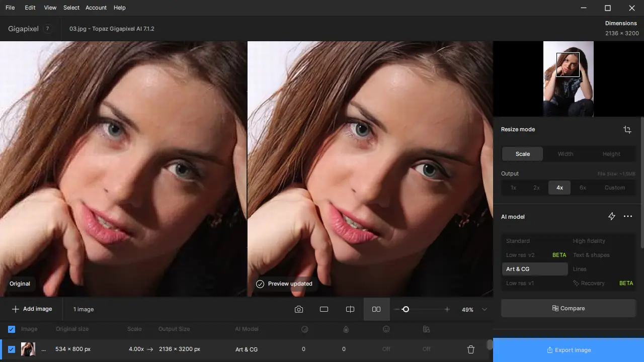Switch to single image view
The height and width of the screenshot is (362, 644).
point(324,309)
